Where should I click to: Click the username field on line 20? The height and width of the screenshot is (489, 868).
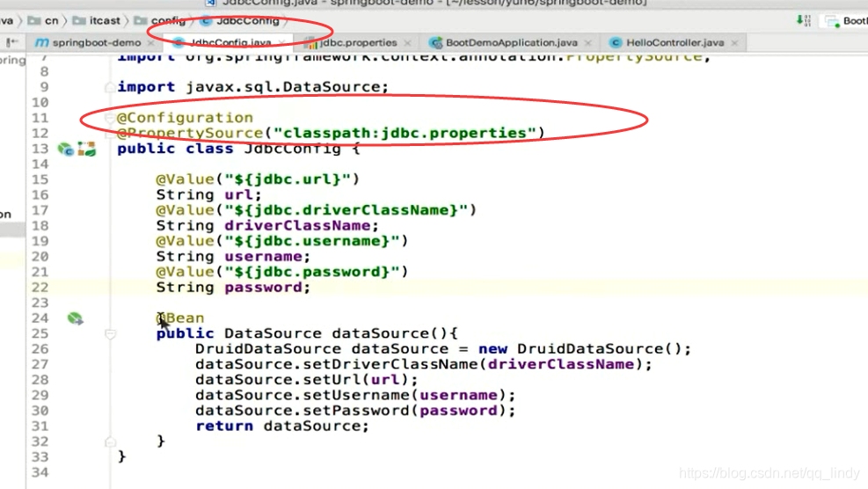click(263, 257)
